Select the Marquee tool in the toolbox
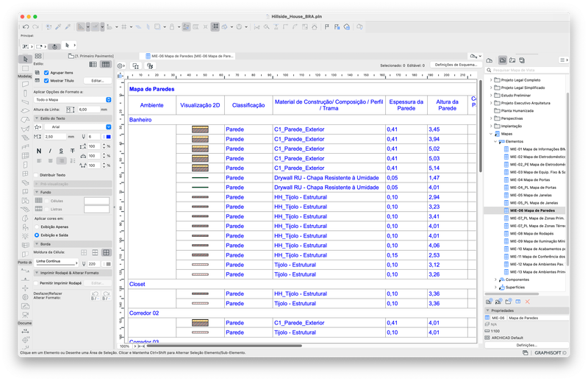Viewport: 588px width, 381px height. coord(25,68)
